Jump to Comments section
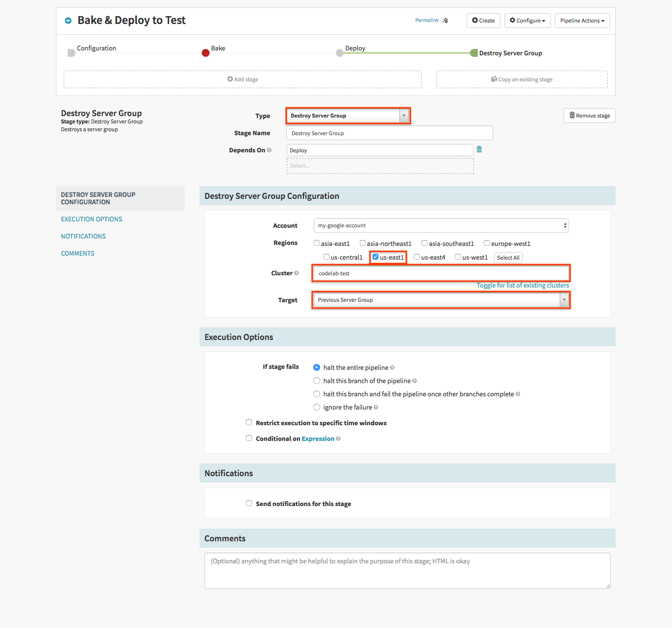The image size is (672, 630). pyautogui.click(x=77, y=254)
